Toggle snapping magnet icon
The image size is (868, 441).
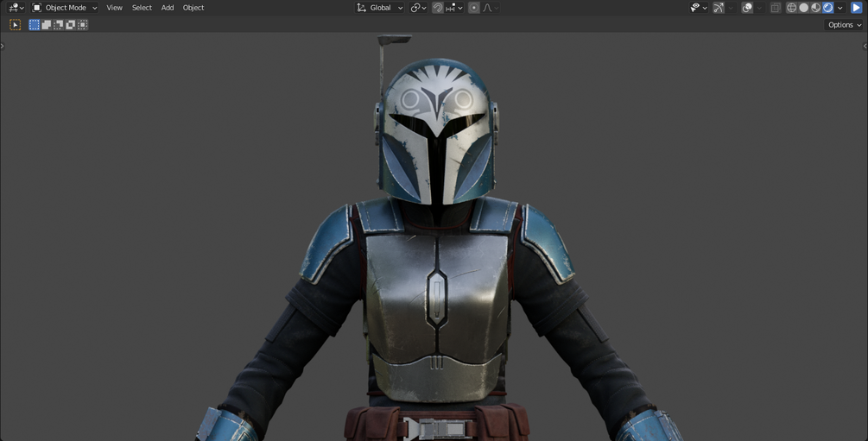point(437,8)
